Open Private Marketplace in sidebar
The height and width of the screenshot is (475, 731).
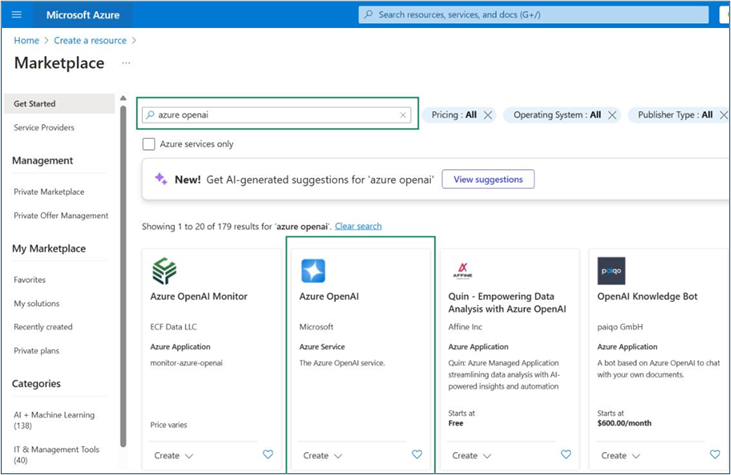[49, 192]
